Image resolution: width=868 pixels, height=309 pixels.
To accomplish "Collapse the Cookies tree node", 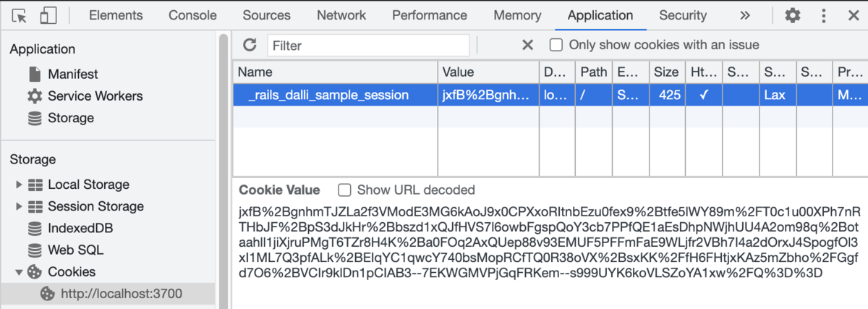I will click(20, 272).
